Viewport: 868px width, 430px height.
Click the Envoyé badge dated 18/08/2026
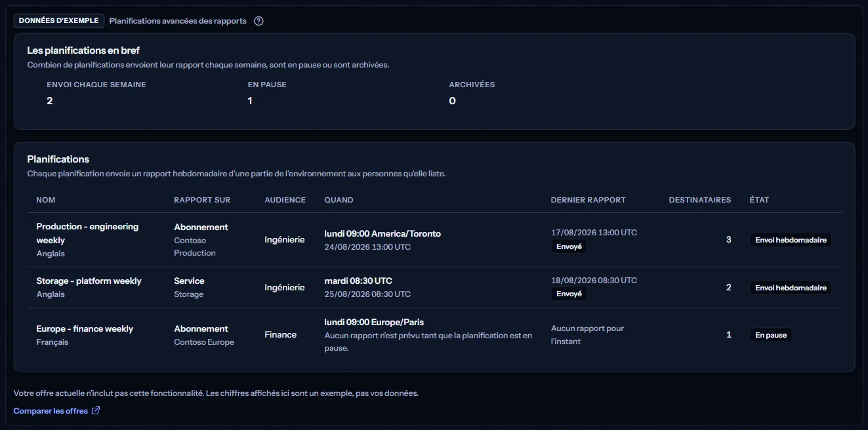569,294
